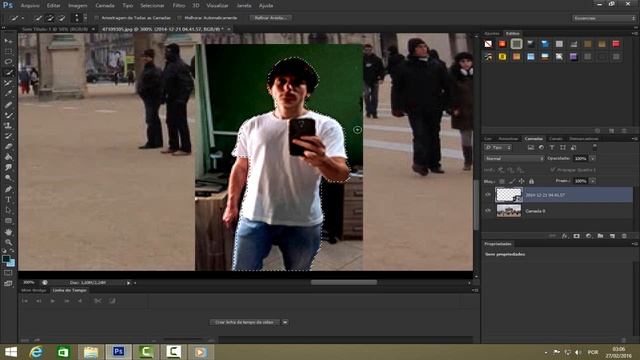Open the Camada menu

click(105, 6)
